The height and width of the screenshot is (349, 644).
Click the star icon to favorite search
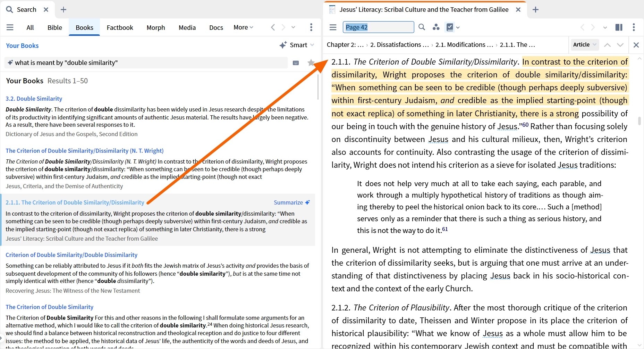tap(311, 63)
